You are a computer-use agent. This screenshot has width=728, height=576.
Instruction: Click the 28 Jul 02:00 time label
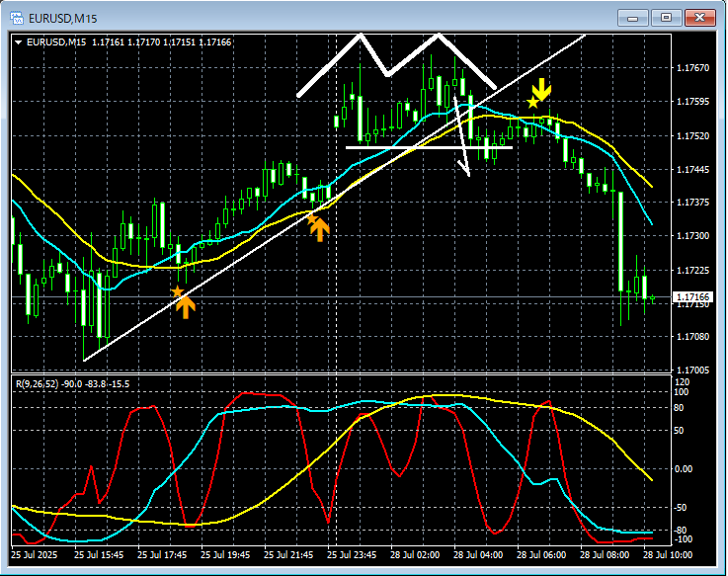click(x=415, y=555)
